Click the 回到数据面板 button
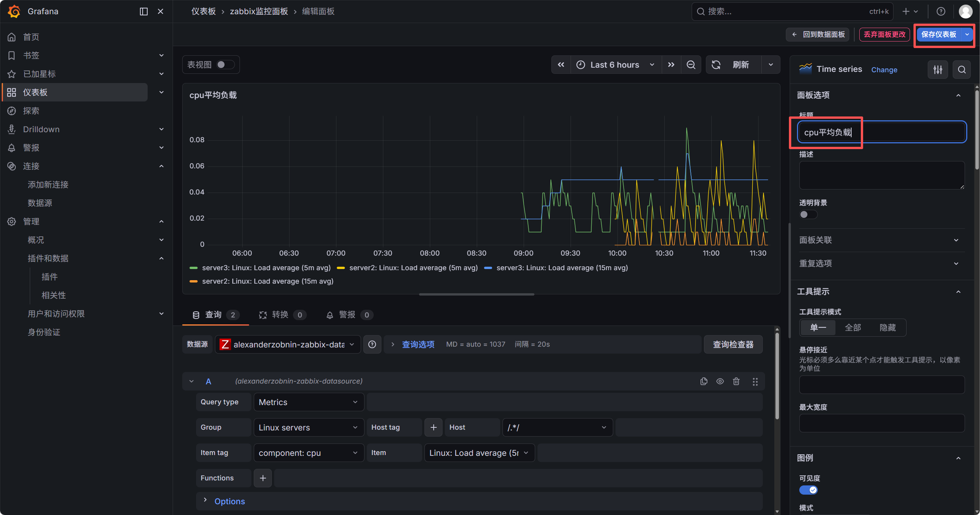This screenshot has height=515, width=980. coord(818,35)
